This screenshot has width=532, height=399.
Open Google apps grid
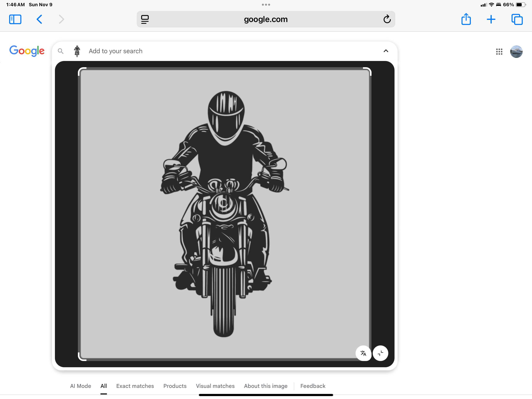[x=499, y=51]
